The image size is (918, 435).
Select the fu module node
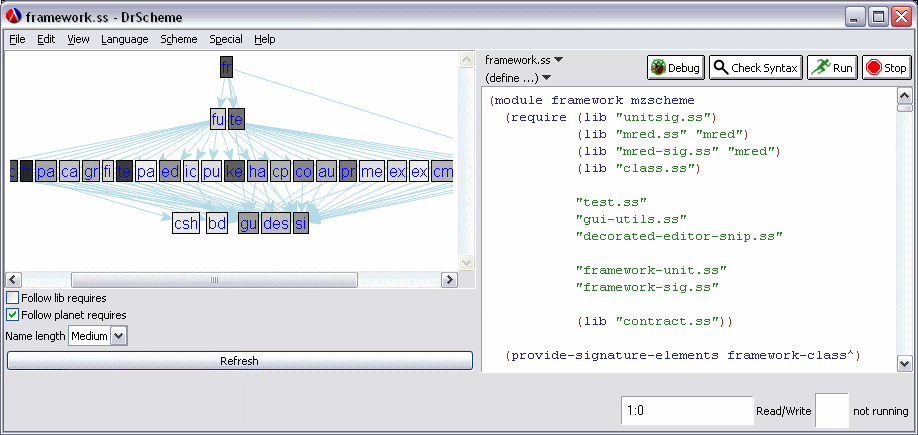pyautogui.click(x=218, y=120)
